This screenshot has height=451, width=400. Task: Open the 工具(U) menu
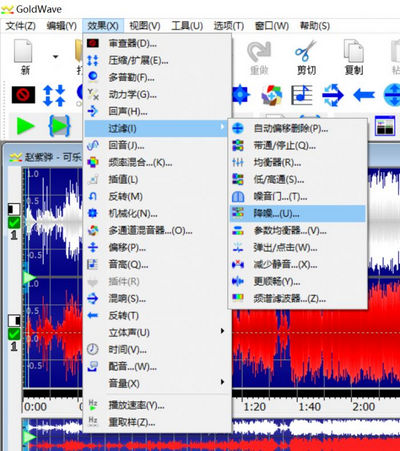pyautogui.click(x=187, y=26)
